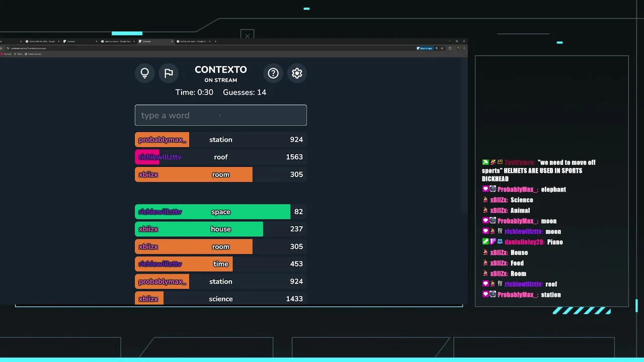Click the green space progress bar
Viewport: 644px width, 362px height.
(x=212, y=212)
